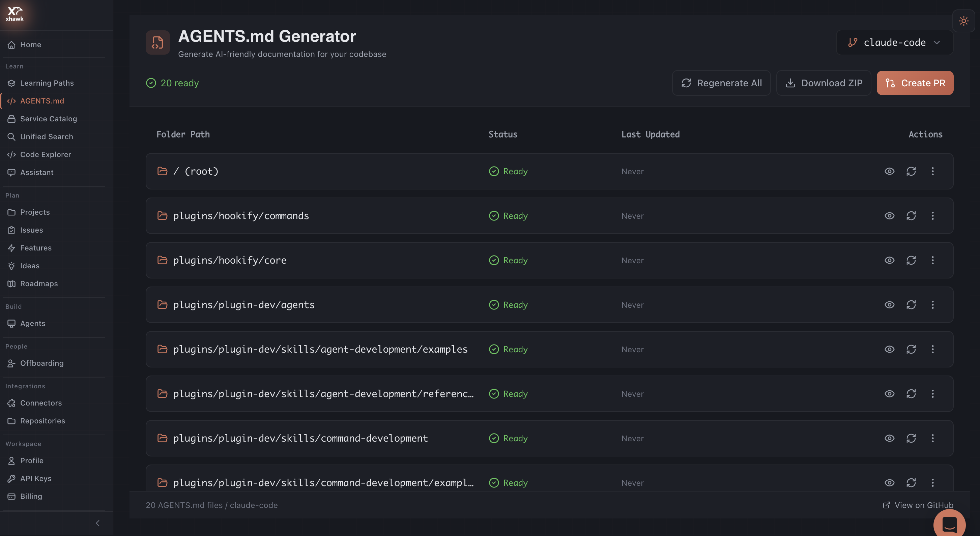
Task: Open the Assistant panel
Action: tap(36, 172)
